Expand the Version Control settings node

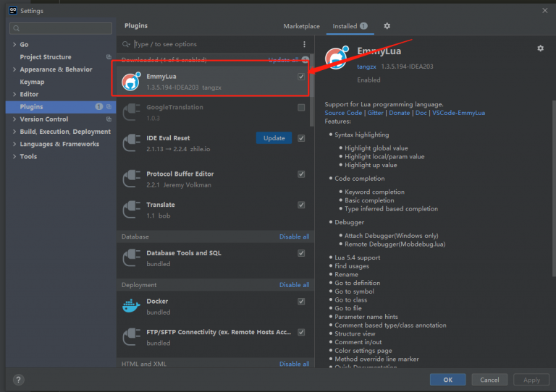[x=14, y=119]
